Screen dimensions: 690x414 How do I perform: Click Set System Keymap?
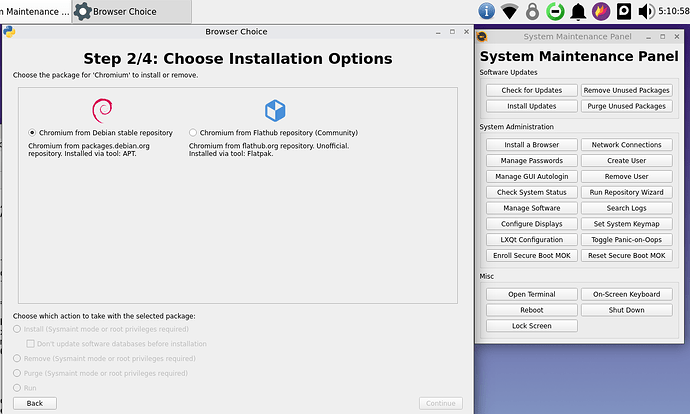tap(627, 224)
